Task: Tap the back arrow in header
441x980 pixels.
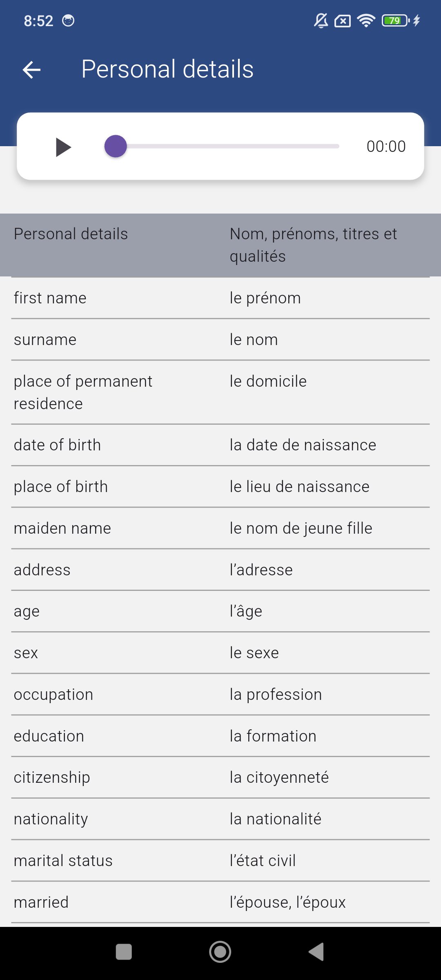Action: pyautogui.click(x=31, y=69)
